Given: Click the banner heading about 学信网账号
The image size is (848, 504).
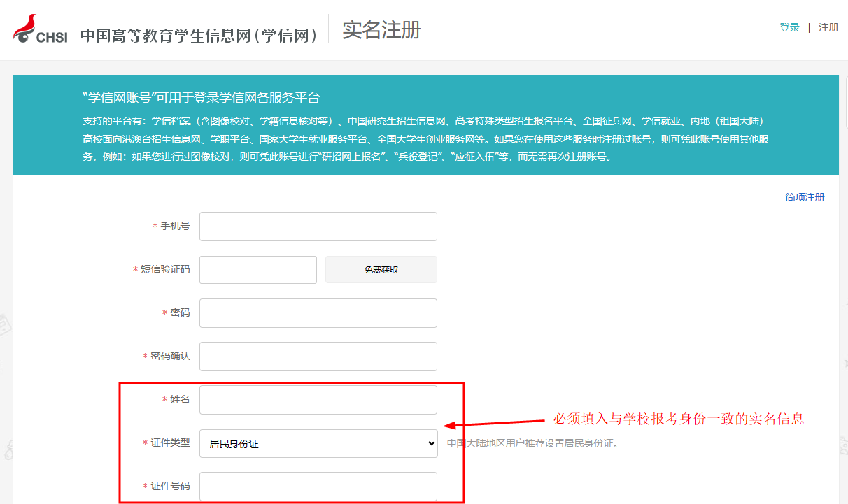Looking at the screenshot, I should pos(201,98).
